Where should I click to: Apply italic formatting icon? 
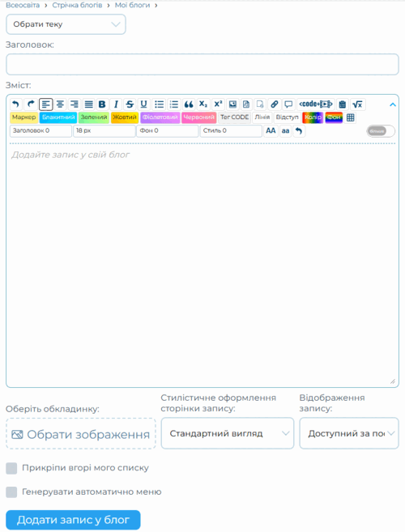click(116, 104)
